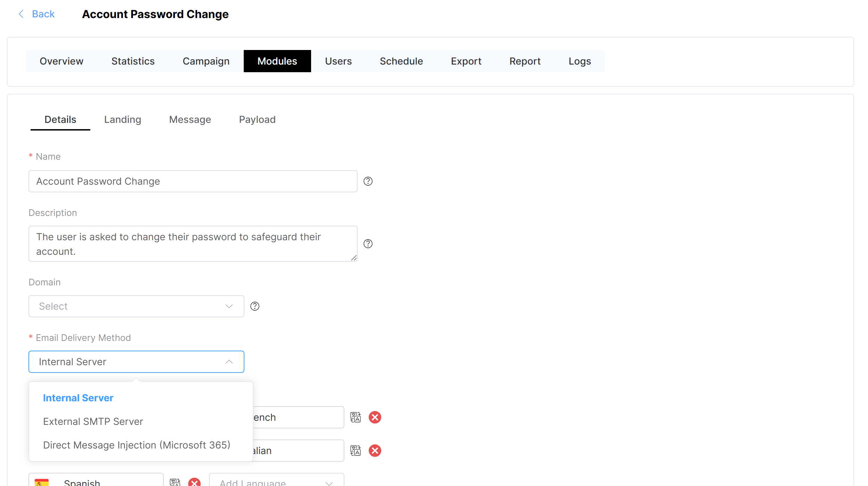Choose External SMTP Server option
This screenshot has width=868, height=486.
[x=141, y=421]
